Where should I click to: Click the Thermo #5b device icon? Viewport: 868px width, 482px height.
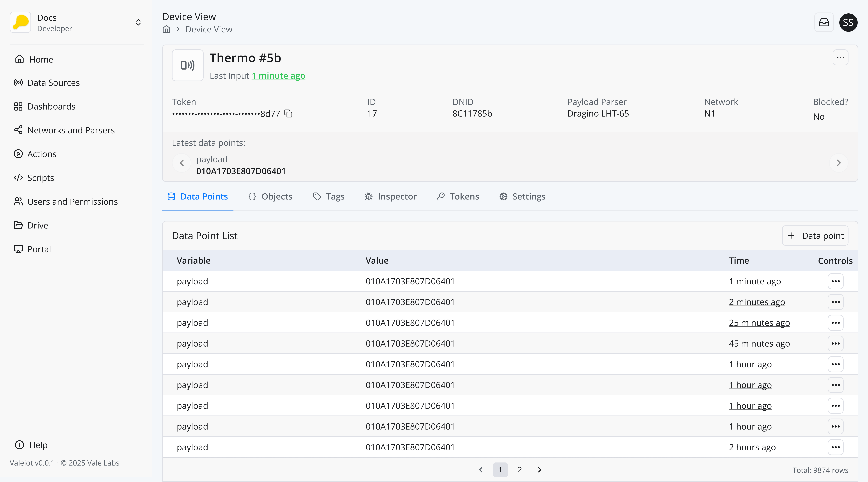[188, 65]
